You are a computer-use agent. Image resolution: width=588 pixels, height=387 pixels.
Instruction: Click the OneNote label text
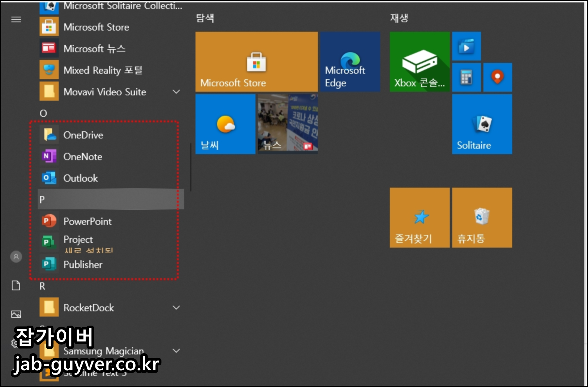tap(83, 157)
